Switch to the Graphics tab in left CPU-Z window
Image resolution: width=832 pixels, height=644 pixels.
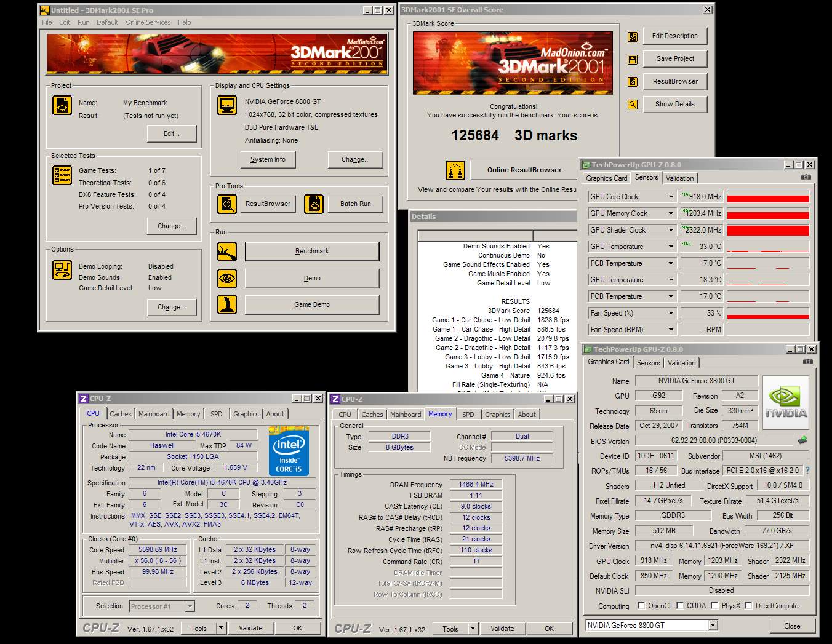[x=246, y=414]
